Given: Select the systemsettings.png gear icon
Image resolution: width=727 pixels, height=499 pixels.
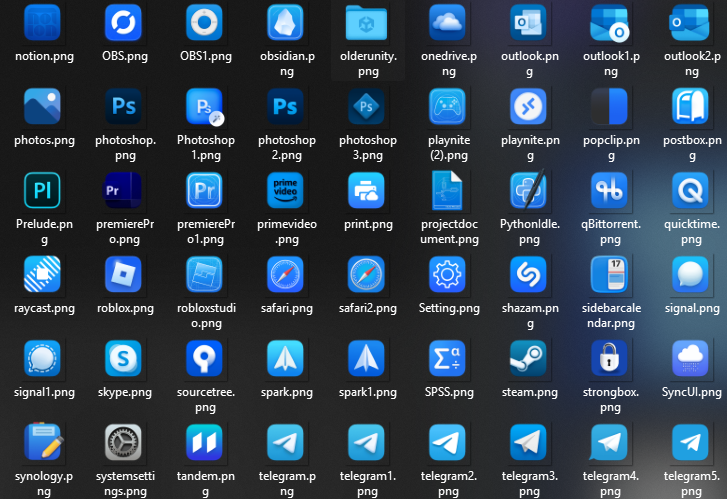Looking at the screenshot, I should click(123, 442).
